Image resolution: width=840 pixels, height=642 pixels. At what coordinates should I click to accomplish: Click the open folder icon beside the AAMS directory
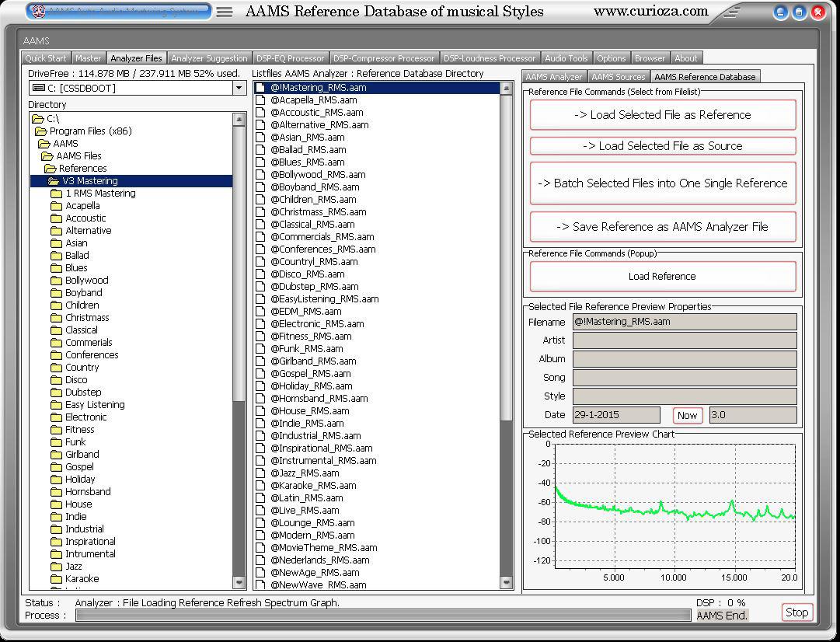(44, 144)
